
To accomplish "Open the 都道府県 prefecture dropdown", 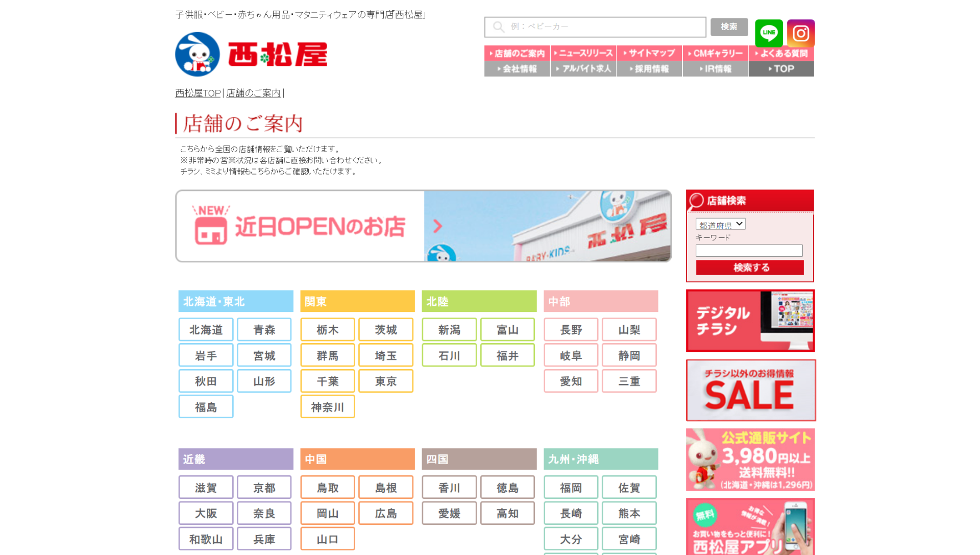I will [720, 224].
